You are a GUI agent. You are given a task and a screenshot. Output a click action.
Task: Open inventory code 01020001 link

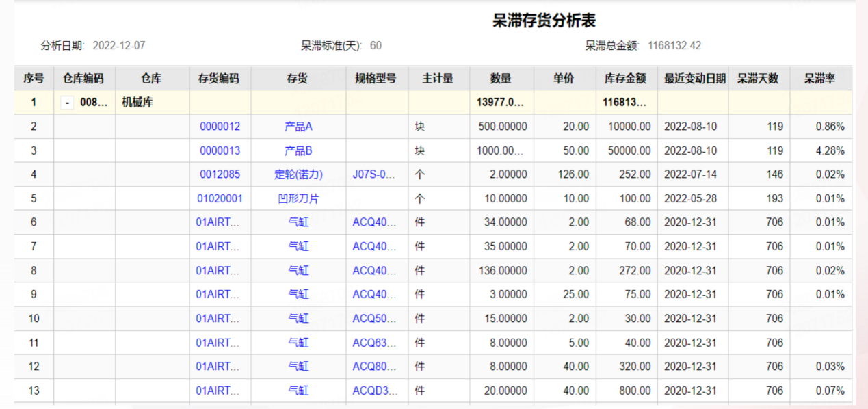pos(220,199)
